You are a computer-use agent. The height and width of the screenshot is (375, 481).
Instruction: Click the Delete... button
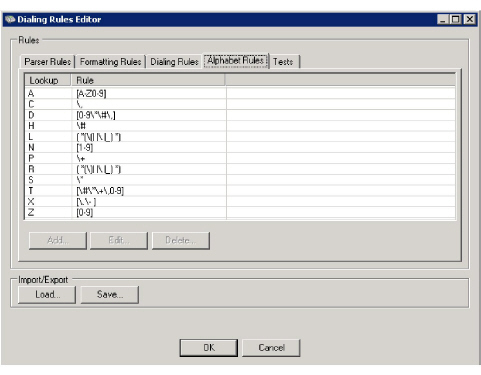pos(181,240)
